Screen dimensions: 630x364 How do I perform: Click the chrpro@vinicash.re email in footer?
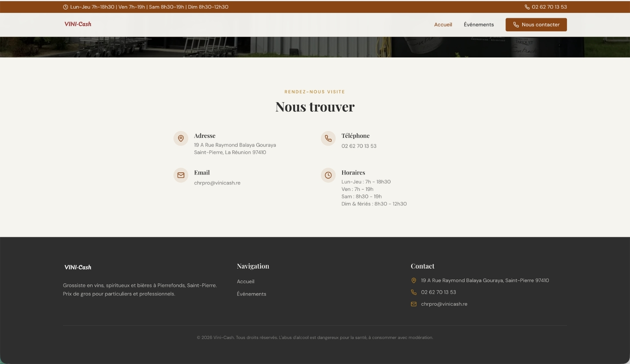pyautogui.click(x=444, y=304)
